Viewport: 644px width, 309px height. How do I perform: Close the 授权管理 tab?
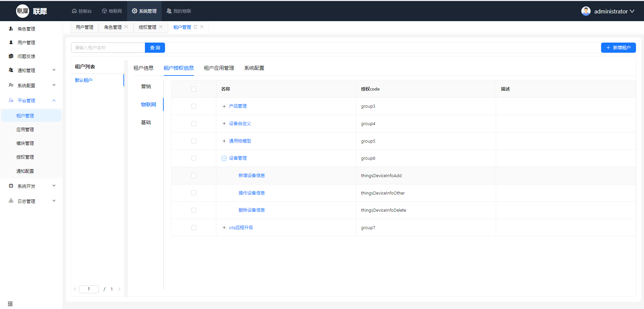click(161, 27)
